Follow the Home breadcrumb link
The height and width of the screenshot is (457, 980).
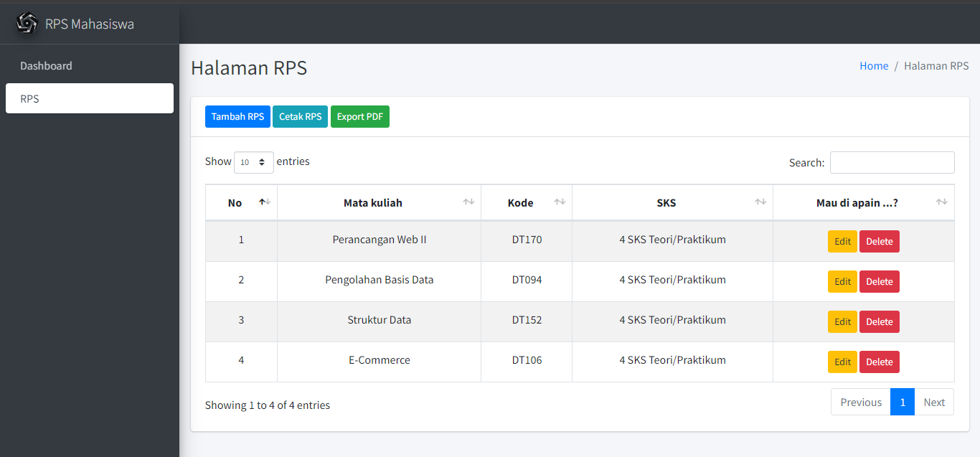pos(874,66)
